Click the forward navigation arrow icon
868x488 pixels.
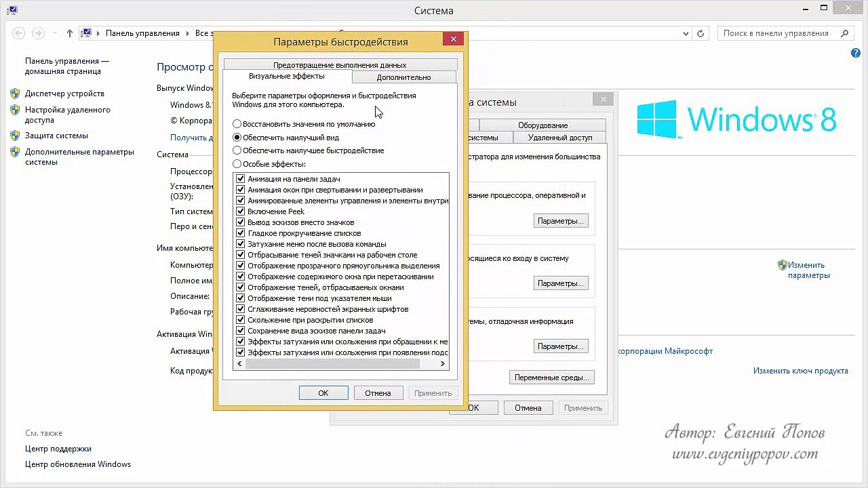tap(38, 33)
